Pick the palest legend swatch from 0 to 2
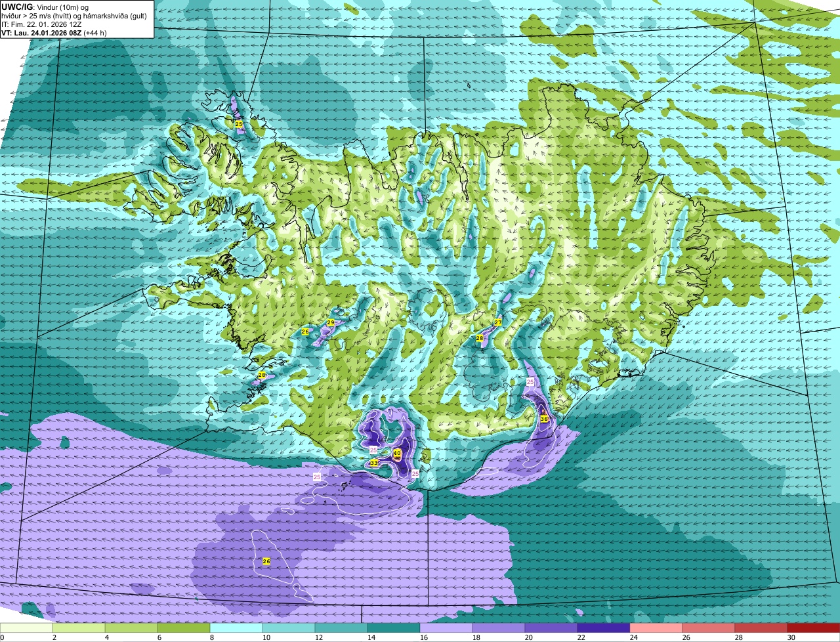840x642 pixels. point(26,628)
